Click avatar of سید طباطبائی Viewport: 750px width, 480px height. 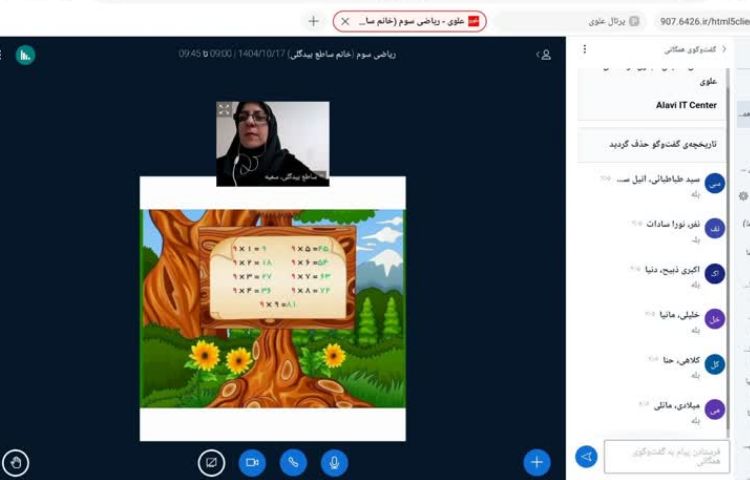(x=715, y=183)
